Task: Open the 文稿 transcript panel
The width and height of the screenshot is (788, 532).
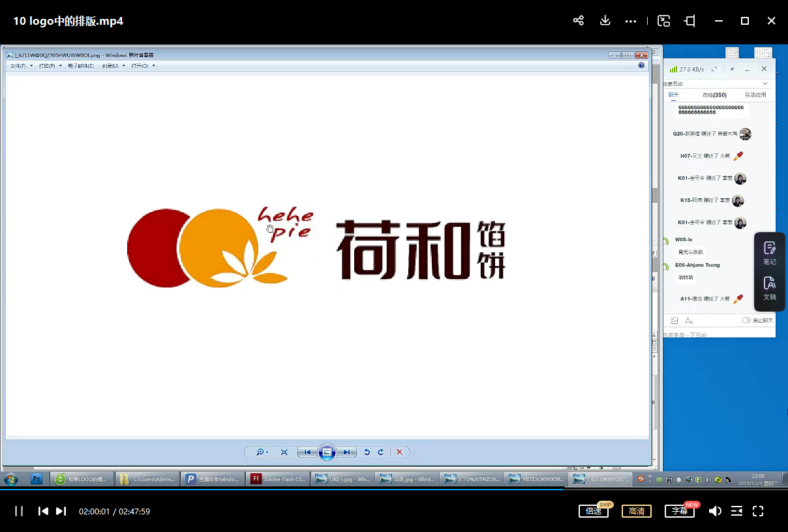Action: tap(770, 288)
